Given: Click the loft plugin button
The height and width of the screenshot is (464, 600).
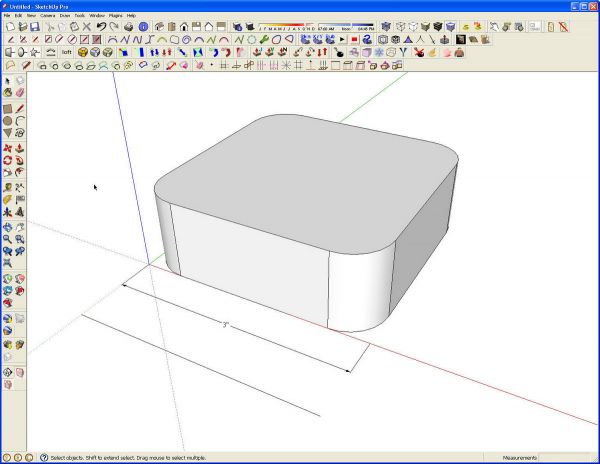Looking at the screenshot, I should pyautogui.click(x=67, y=52).
